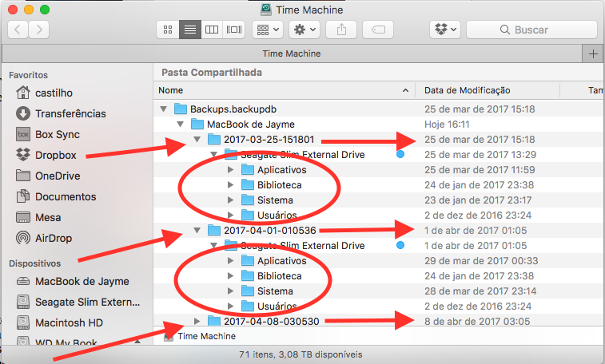Open the Action gear menu

[304, 30]
